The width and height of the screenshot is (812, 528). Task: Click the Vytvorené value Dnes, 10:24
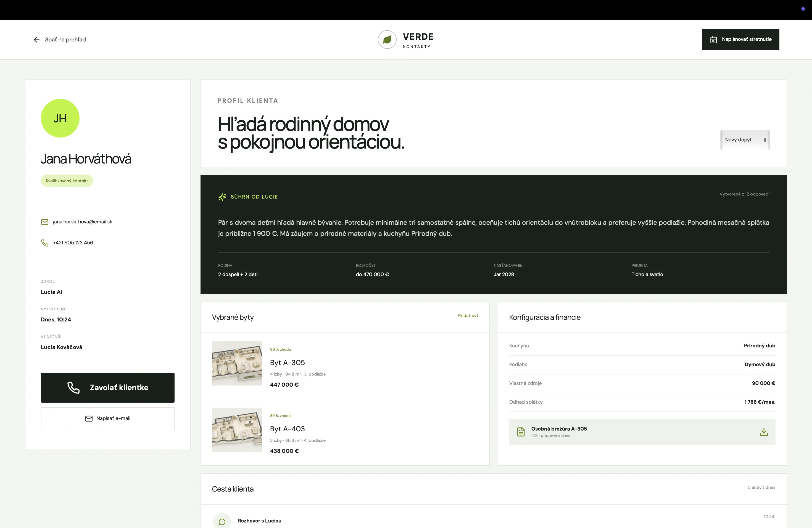[x=56, y=320]
